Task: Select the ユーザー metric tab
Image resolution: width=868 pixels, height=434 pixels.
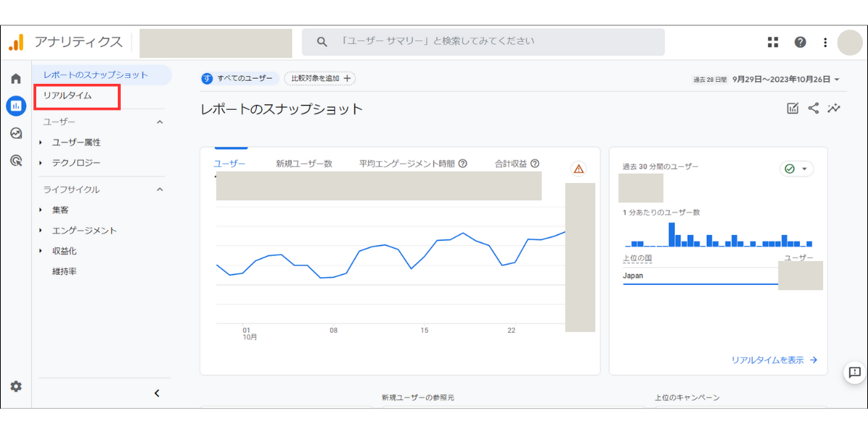Action: [229, 163]
